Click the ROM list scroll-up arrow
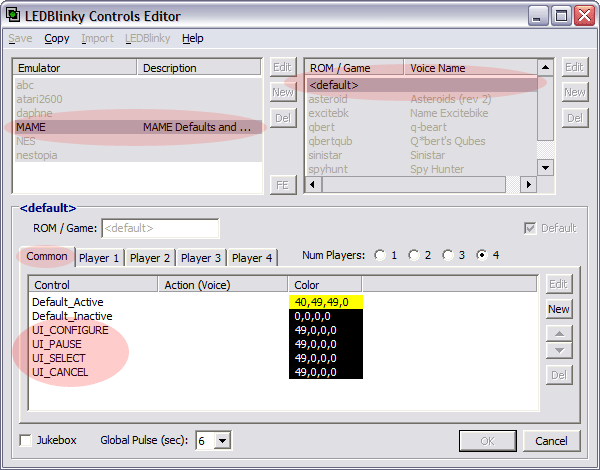The width and height of the screenshot is (600, 470). [x=545, y=68]
